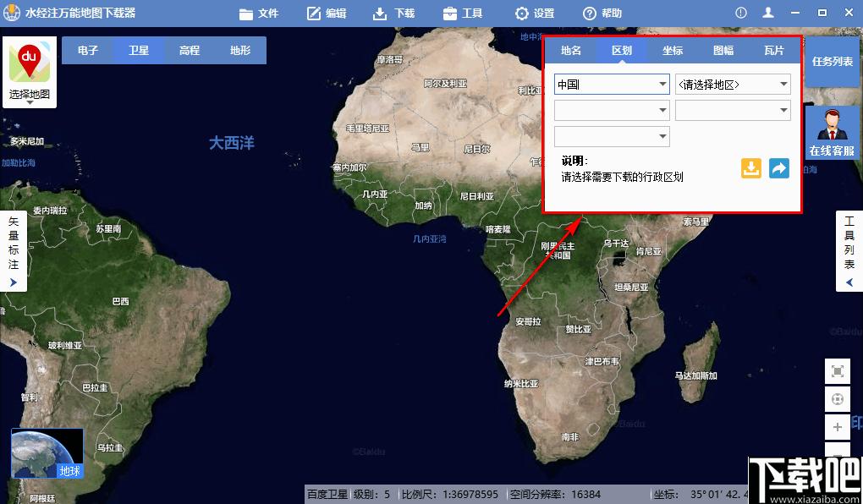
Task: Open the 帮助 menu
Action: pos(602,14)
